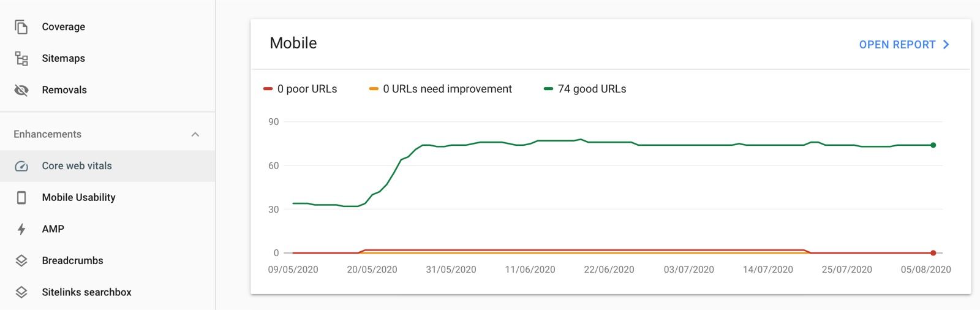
Task: Click the Core web vitals gauge icon
Action: coord(21,166)
